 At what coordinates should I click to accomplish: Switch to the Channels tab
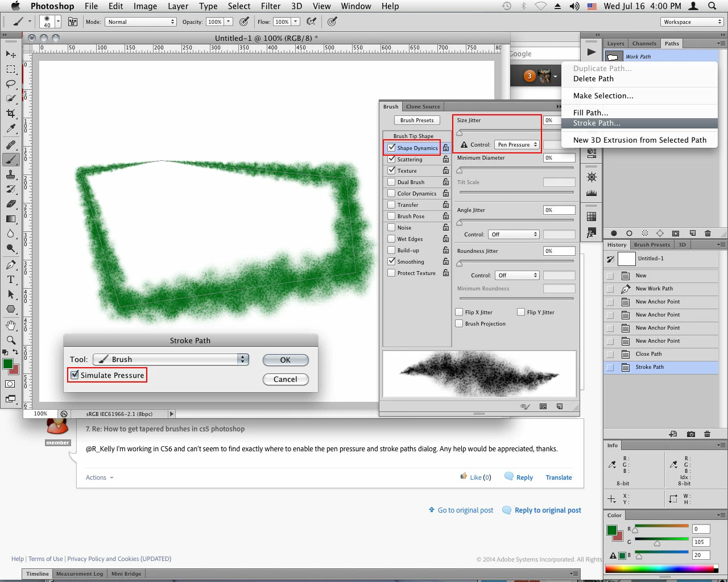[x=644, y=43]
